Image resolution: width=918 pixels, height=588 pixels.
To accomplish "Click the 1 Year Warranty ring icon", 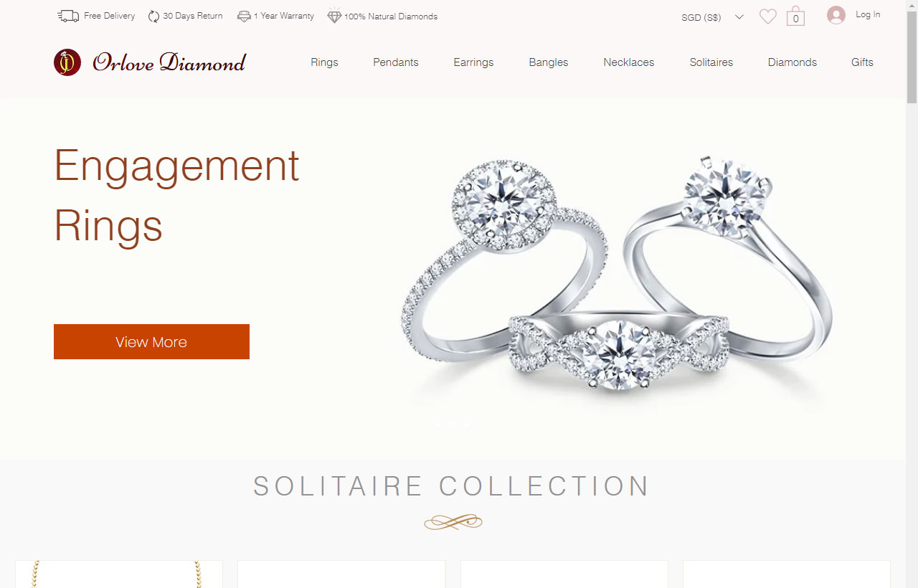I will [244, 16].
